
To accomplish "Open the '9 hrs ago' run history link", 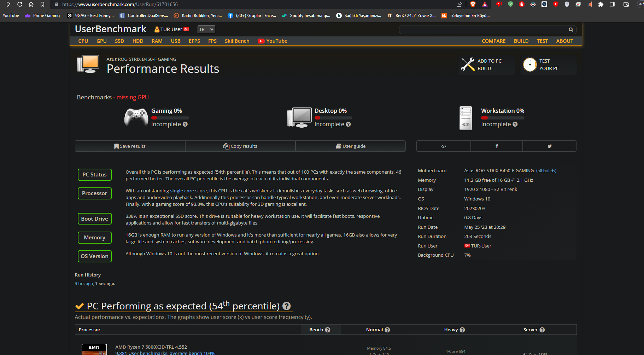I will [x=84, y=284].
